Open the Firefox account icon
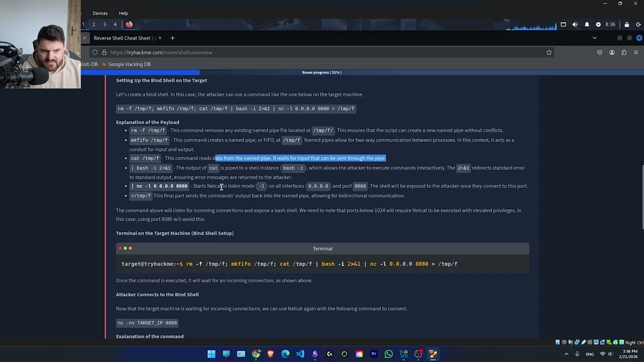This screenshot has width=644, height=362. 612,52
